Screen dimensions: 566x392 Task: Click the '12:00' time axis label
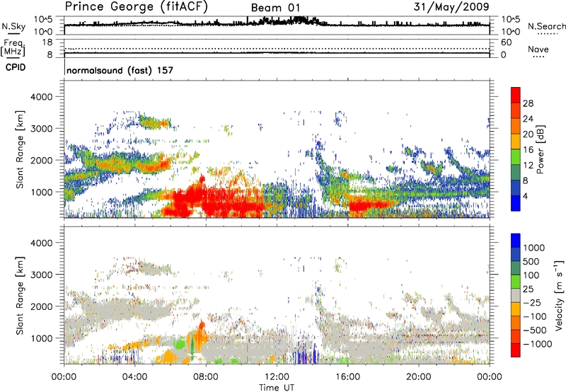(x=277, y=377)
